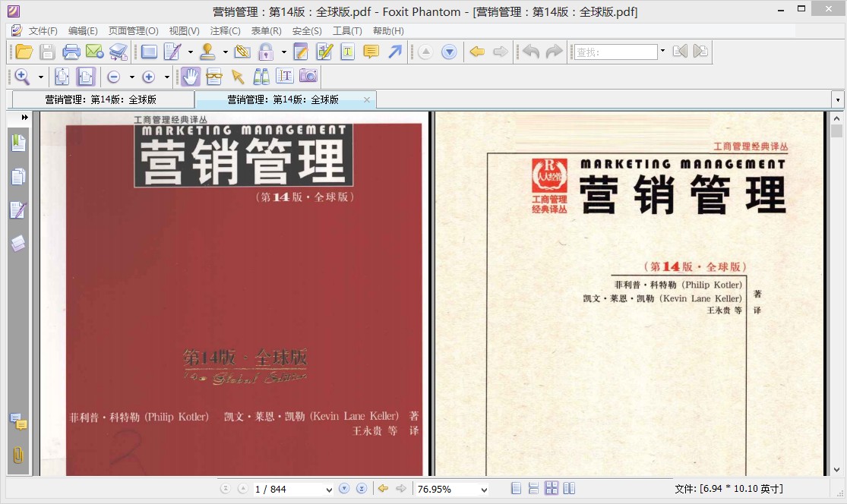Expand the security lock dropdown arrow
847x504 pixels.
pyautogui.click(x=283, y=52)
